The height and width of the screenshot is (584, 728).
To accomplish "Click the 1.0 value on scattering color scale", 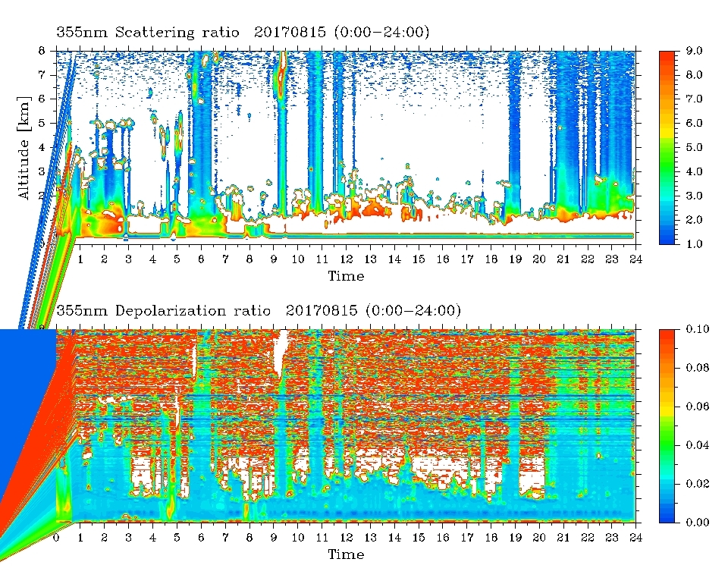I will pyautogui.click(x=694, y=243).
